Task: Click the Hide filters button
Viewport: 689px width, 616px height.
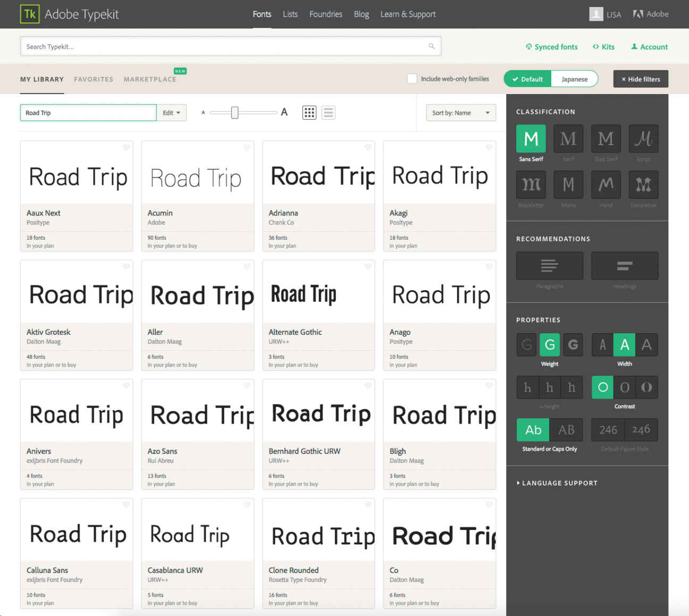Action: tap(641, 79)
